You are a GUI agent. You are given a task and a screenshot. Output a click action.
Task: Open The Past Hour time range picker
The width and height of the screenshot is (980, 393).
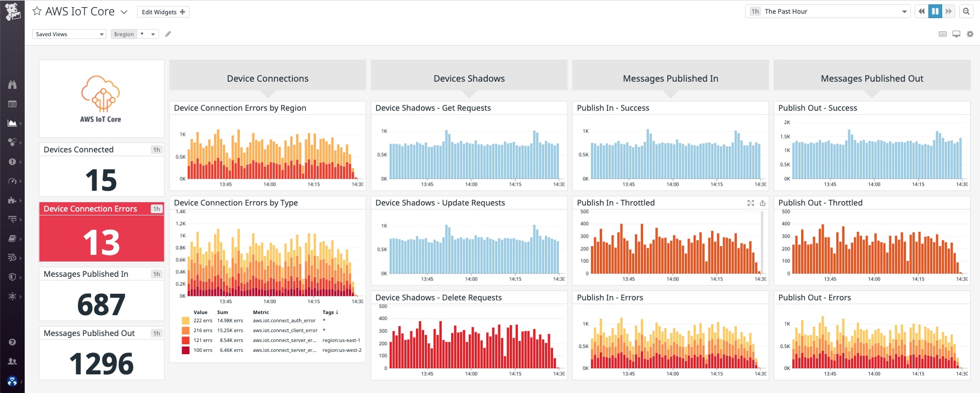pos(829,12)
